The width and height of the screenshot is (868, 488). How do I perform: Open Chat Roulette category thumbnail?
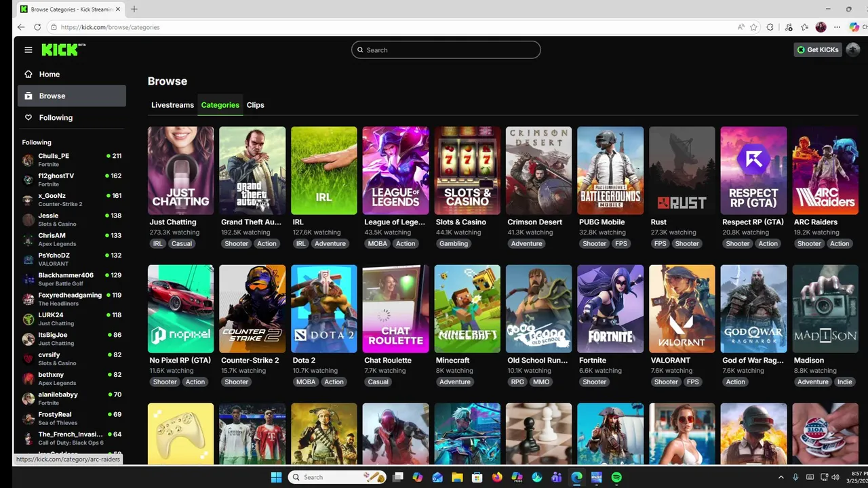coord(395,308)
